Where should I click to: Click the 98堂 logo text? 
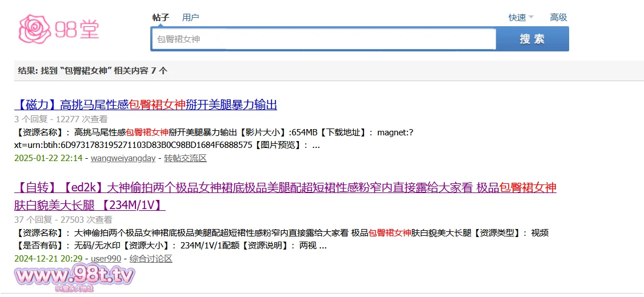coord(77,29)
